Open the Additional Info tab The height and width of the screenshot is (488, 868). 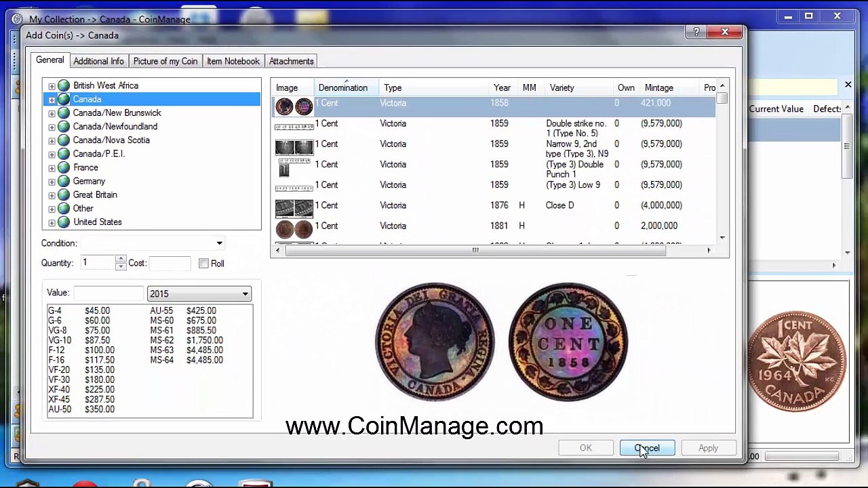pos(98,61)
